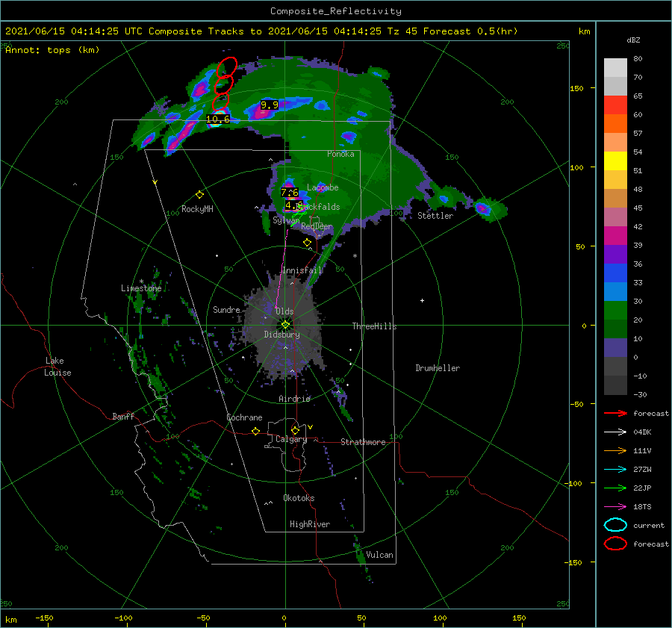
Task: Click the cyan 27ZW arrow legend icon
Action: [x=615, y=470]
